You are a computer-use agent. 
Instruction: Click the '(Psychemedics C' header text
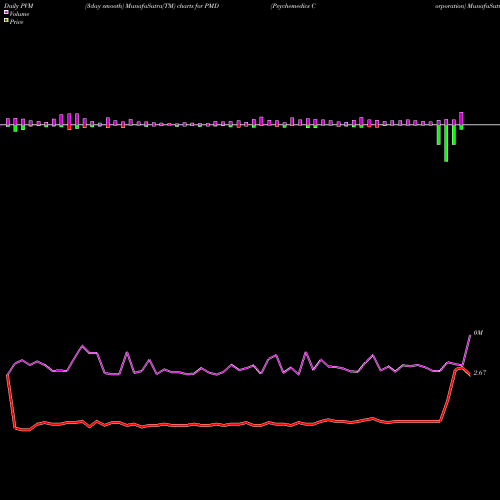click(293, 6)
